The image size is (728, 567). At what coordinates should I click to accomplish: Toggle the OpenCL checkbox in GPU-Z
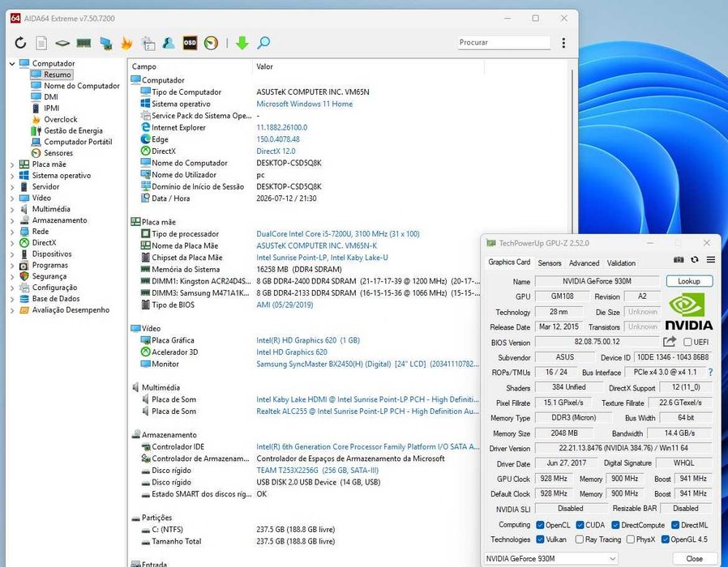pos(540,525)
